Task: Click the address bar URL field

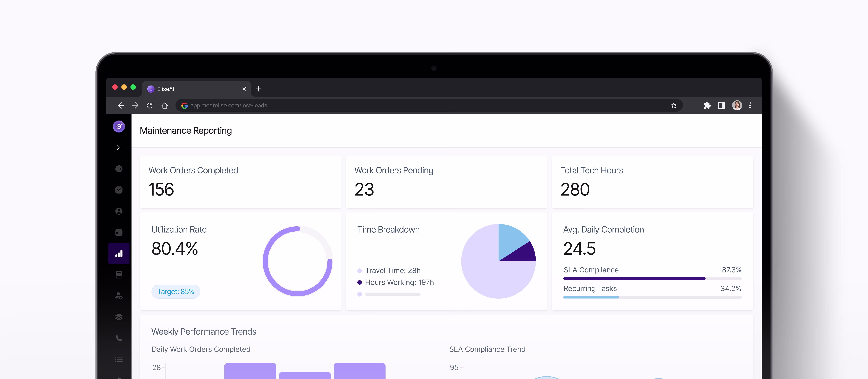Action: (x=429, y=105)
